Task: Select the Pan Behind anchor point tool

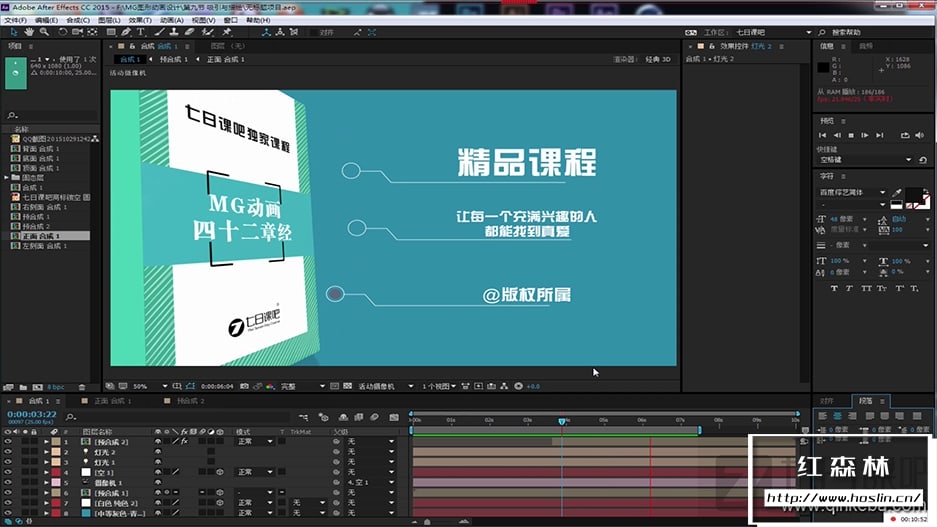Action: [92, 32]
